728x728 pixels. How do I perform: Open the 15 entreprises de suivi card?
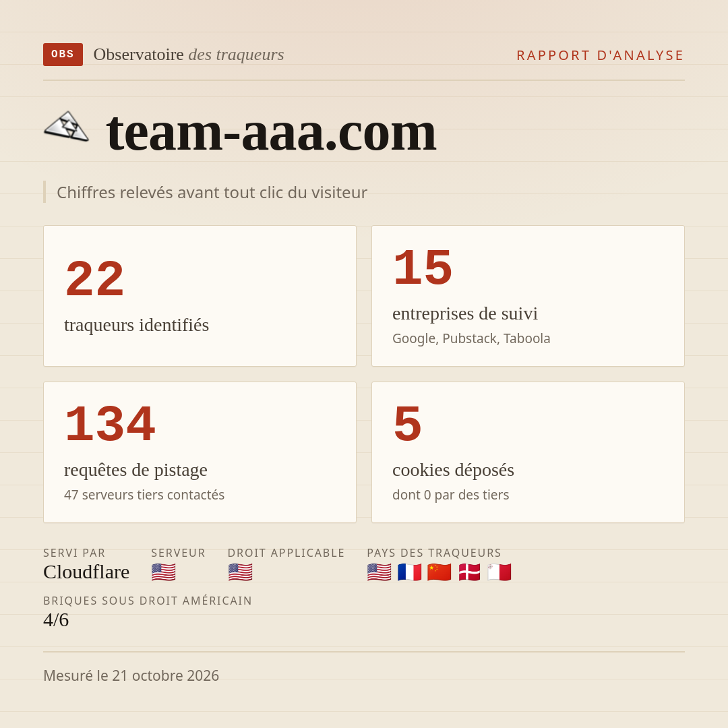[x=528, y=296]
